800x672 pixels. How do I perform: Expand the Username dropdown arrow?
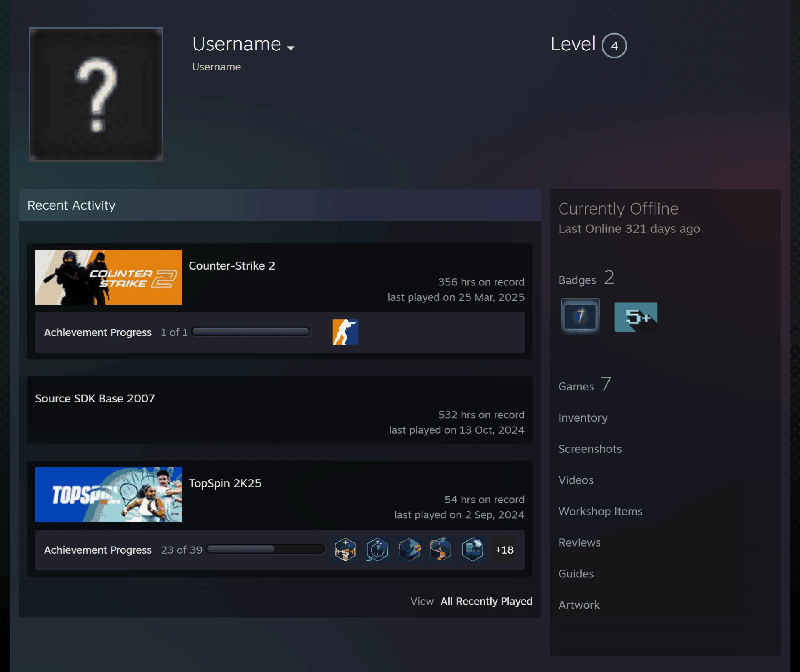[x=291, y=48]
